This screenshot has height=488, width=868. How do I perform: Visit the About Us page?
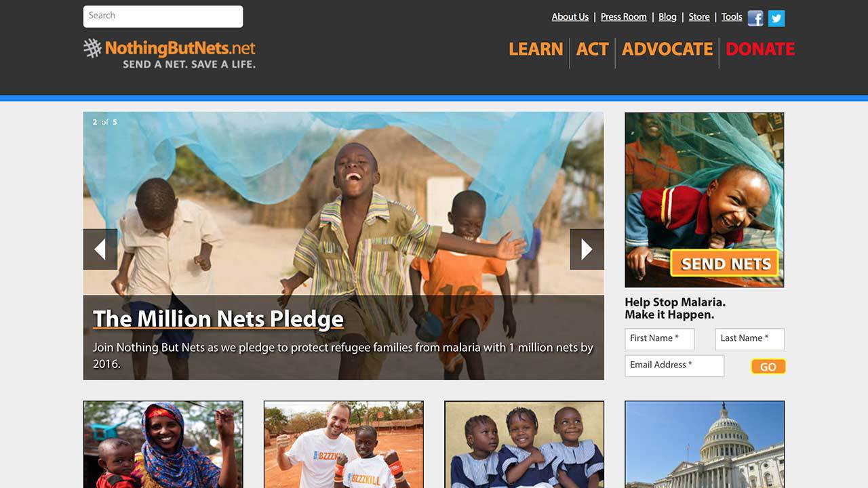tap(570, 17)
